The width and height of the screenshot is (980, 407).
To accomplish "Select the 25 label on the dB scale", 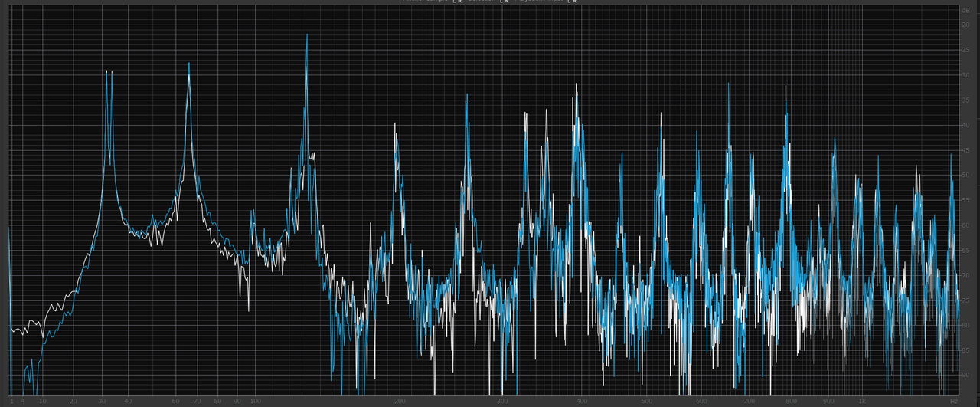I will coord(965,51).
